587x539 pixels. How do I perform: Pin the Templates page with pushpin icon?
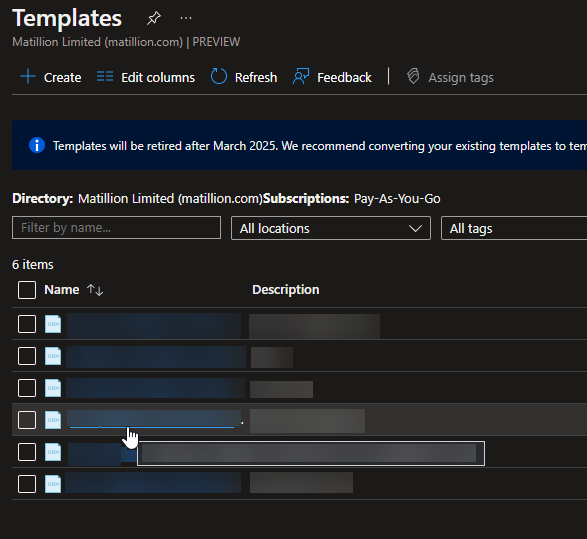click(x=153, y=18)
